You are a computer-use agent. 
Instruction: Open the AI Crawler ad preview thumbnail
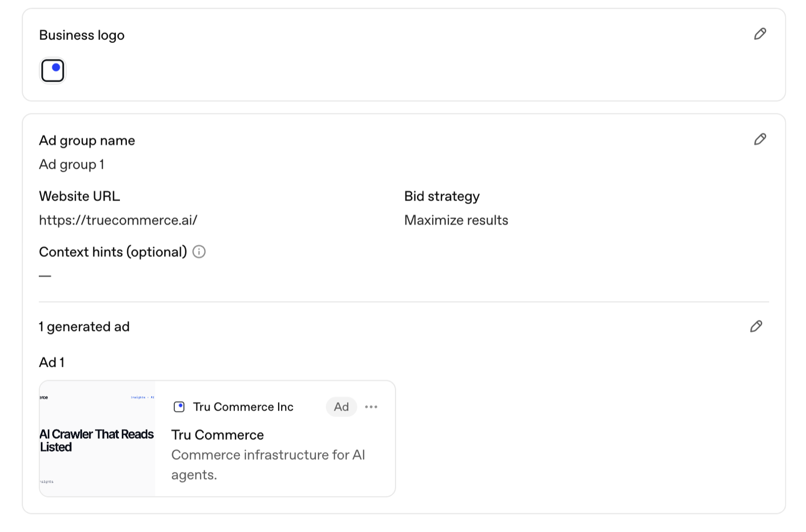97,438
